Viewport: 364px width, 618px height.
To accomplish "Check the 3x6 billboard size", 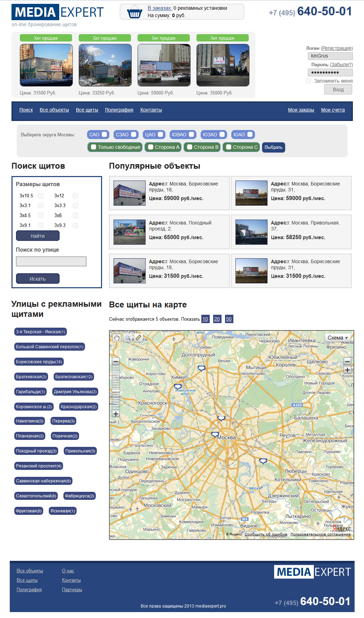I will pos(75,215).
